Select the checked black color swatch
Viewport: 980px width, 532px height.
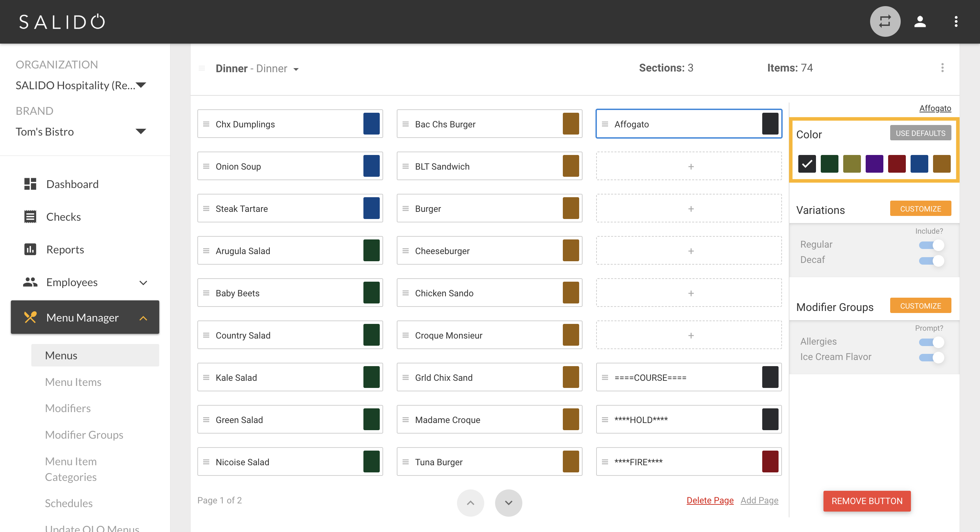coord(806,164)
